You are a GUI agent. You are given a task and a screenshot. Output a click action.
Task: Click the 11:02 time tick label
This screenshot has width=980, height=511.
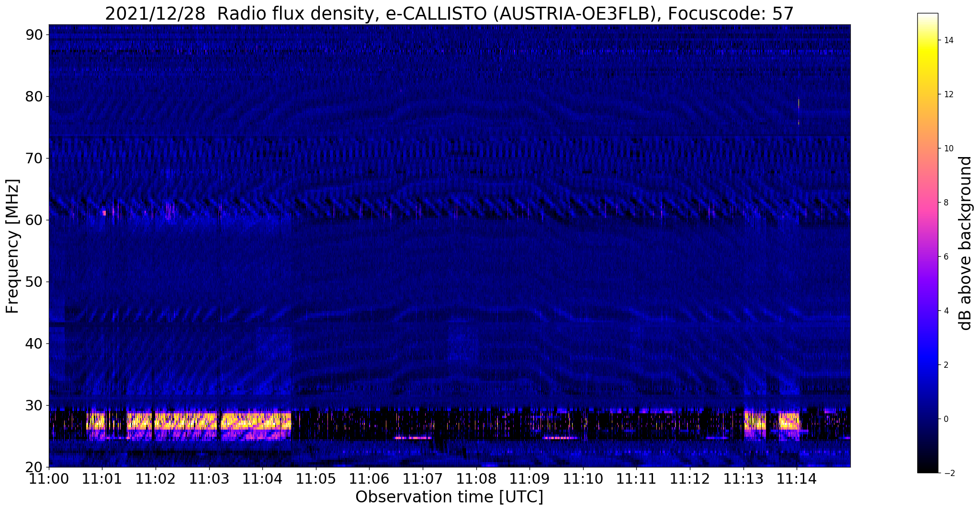tap(156, 478)
